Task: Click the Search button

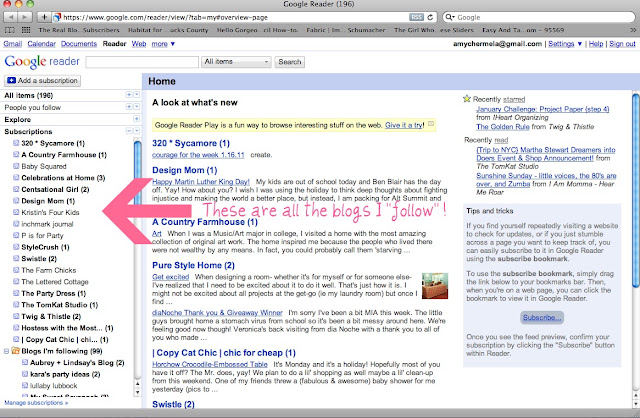Action: [289, 62]
